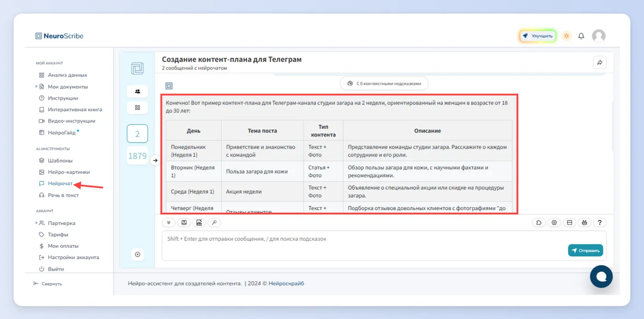Send the message with Отправить button
The height and width of the screenshot is (319, 644).
click(x=586, y=251)
